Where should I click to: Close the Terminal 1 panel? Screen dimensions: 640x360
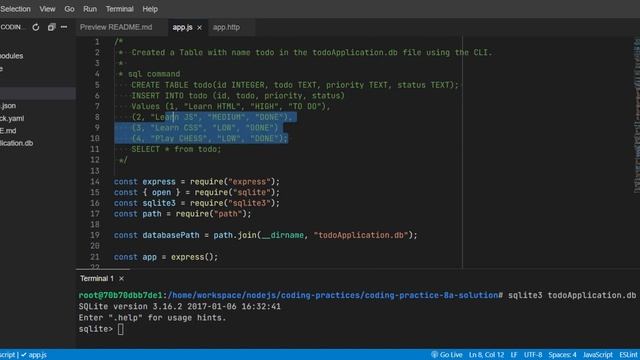click(121, 279)
